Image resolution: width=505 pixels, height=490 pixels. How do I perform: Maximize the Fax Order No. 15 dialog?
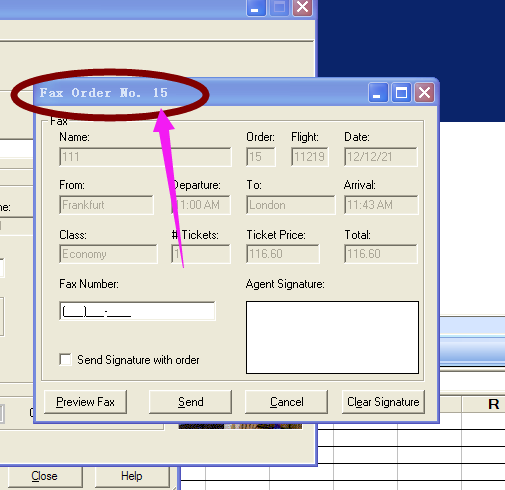pyautogui.click(x=401, y=92)
